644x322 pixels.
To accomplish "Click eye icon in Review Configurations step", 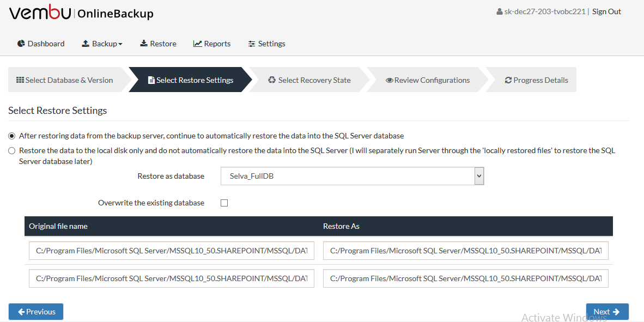I will click(x=390, y=81).
